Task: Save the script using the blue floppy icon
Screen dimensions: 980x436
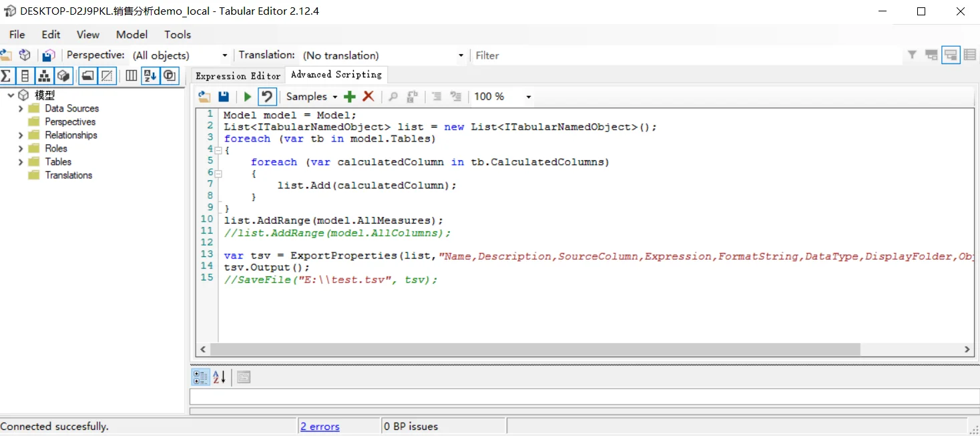Action: point(224,97)
